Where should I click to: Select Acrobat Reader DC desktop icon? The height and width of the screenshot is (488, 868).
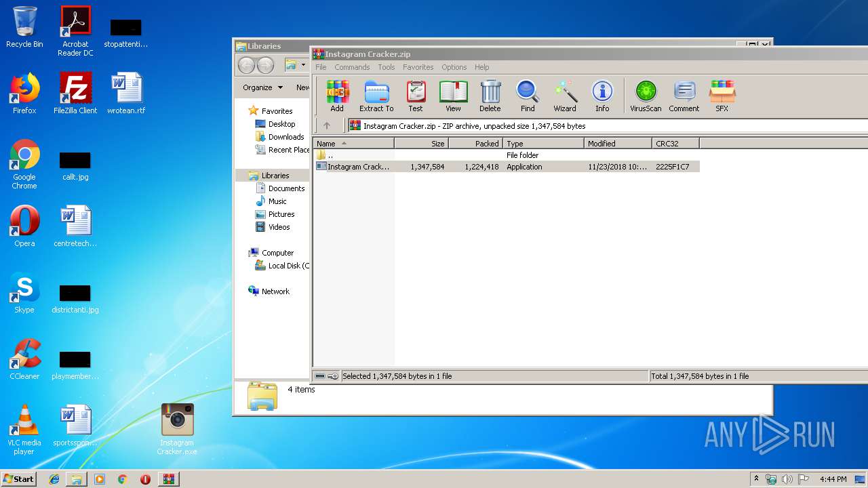[x=75, y=31]
